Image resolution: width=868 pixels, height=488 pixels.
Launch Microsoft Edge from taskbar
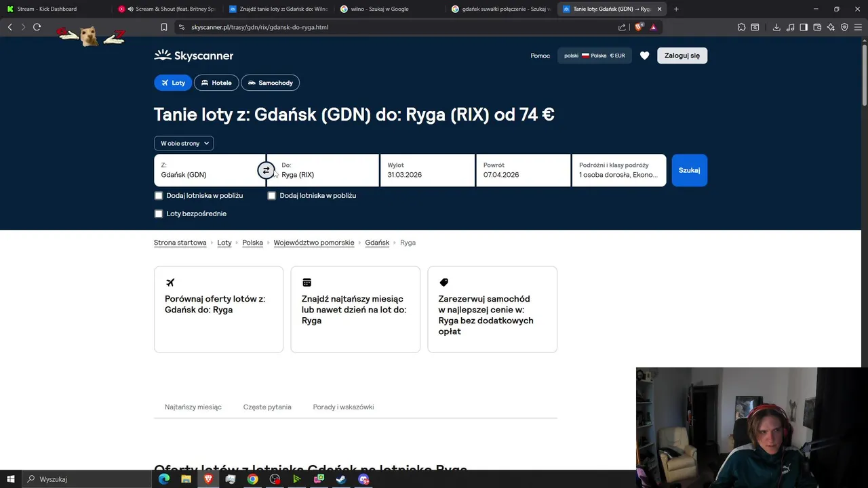164,479
